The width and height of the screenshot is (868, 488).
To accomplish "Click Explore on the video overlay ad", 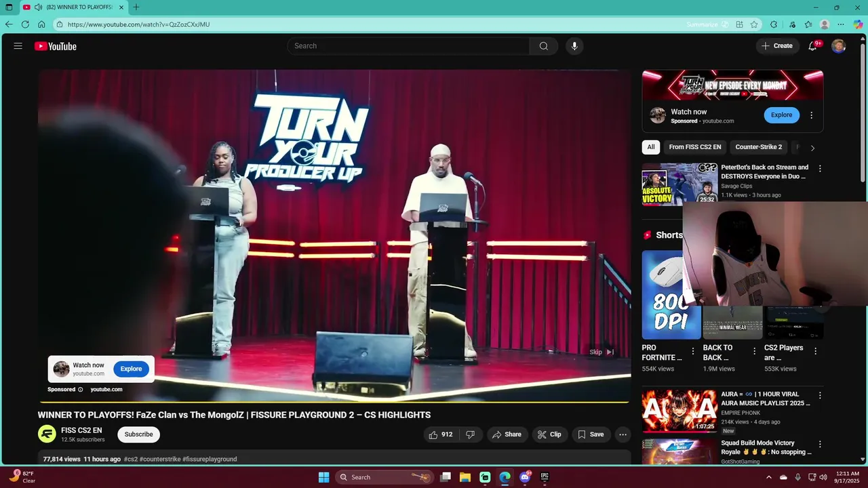I will (x=131, y=369).
